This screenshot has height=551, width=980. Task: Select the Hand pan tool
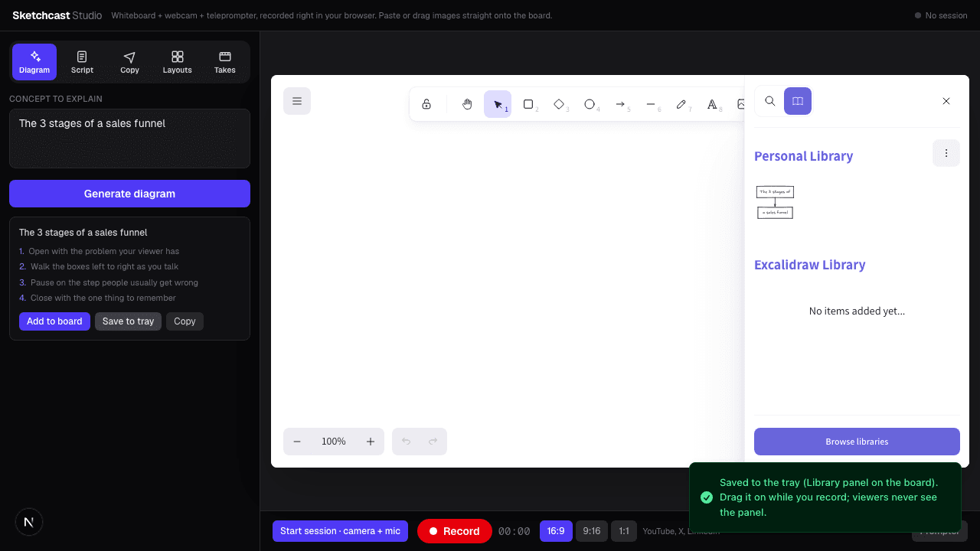tap(467, 104)
